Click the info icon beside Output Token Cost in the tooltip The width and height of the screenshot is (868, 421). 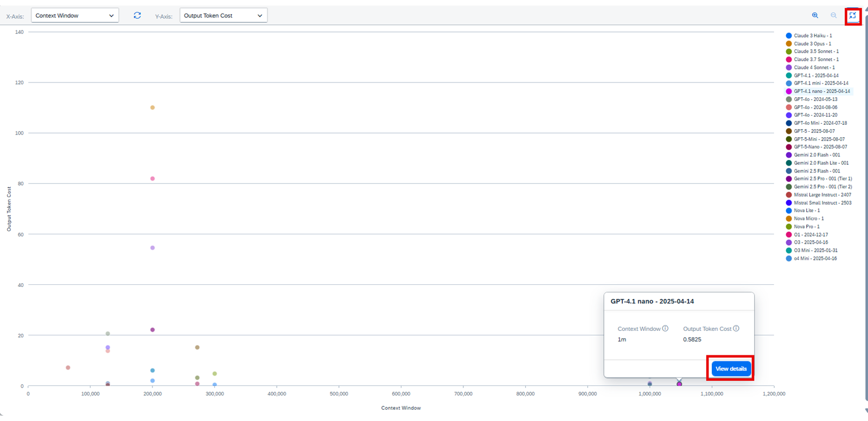click(736, 328)
